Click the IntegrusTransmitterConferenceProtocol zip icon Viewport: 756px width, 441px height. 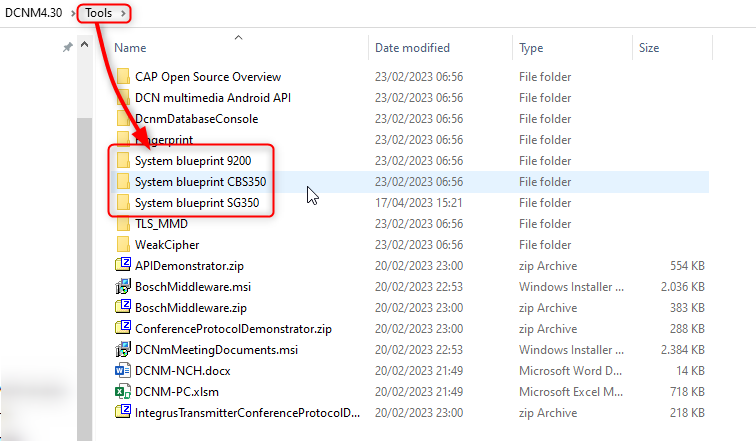[x=123, y=412]
